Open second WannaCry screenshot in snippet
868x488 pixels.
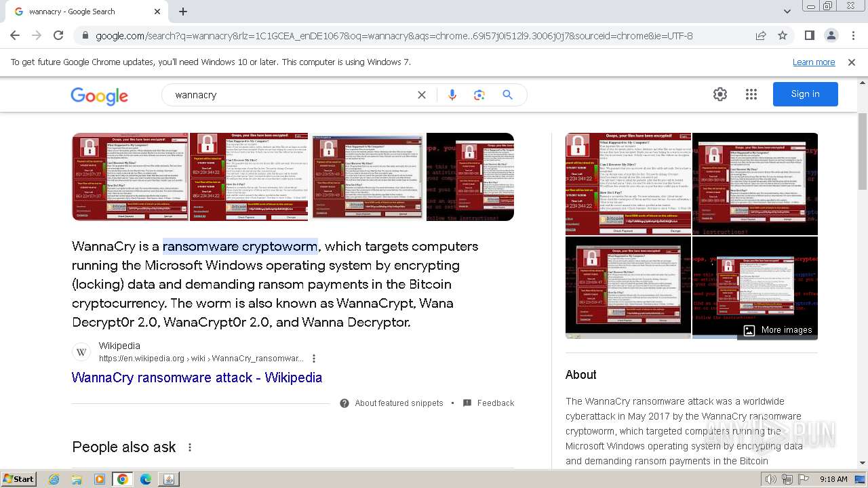click(x=249, y=177)
